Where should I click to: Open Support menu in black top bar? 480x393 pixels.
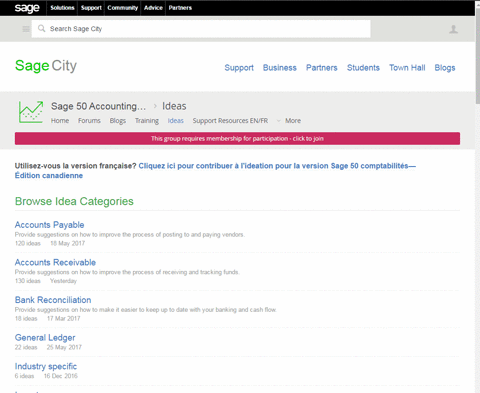(x=91, y=8)
